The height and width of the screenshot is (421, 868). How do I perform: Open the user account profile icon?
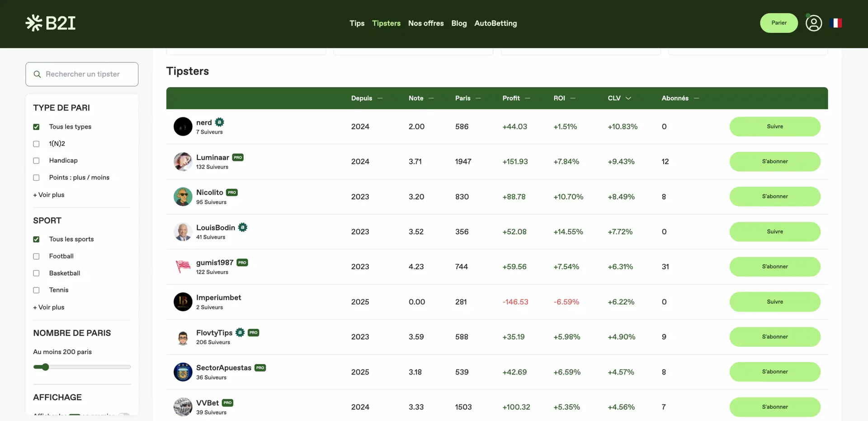(813, 23)
